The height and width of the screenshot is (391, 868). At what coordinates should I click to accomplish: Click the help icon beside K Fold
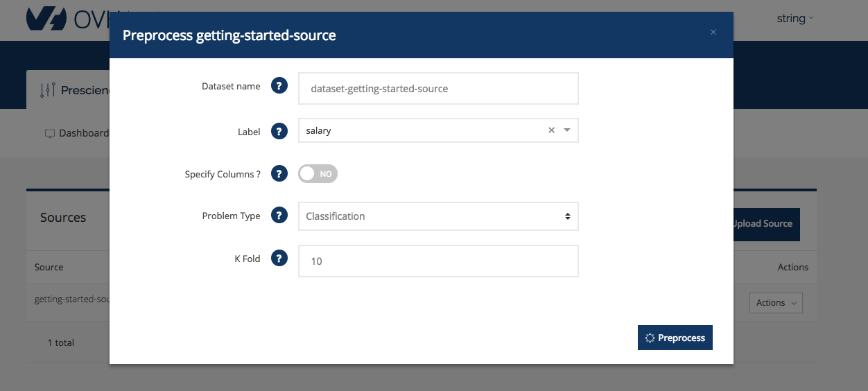279,259
